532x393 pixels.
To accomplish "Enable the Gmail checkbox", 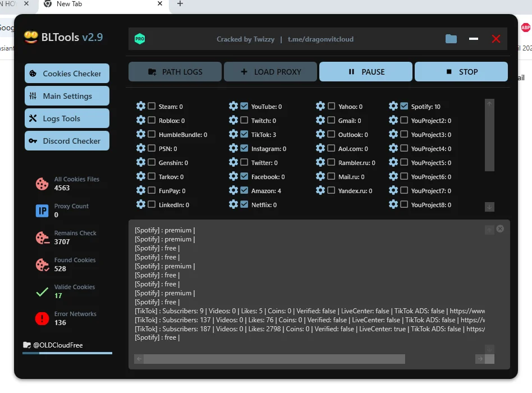I will (x=331, y=120).
